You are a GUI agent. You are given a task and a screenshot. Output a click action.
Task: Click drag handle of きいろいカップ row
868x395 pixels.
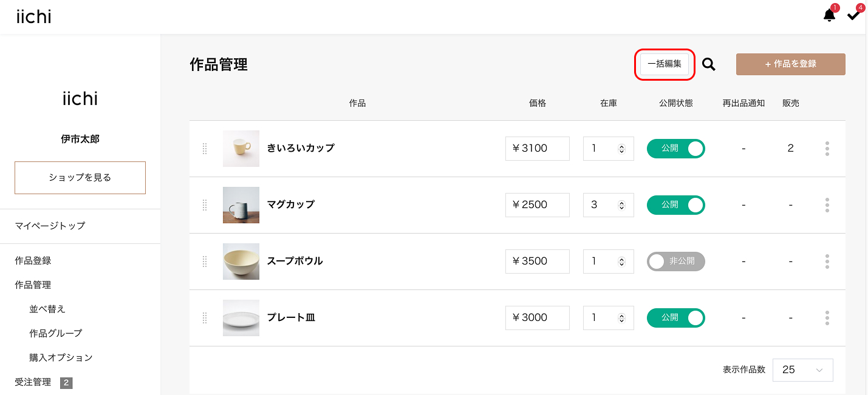[x=205, y=149]
